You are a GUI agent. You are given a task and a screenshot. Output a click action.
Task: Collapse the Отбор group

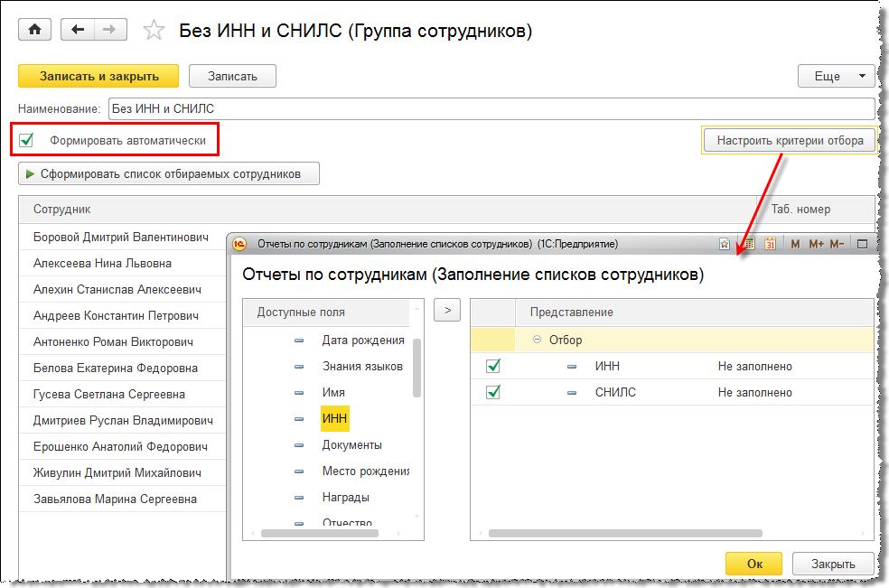[x=537, y=340]
